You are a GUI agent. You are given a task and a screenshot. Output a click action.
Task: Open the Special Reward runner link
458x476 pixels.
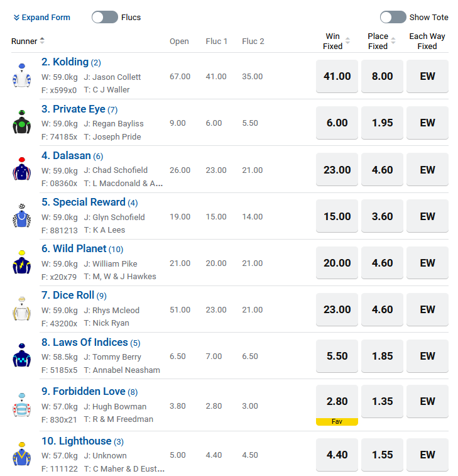tap(89, 202)
